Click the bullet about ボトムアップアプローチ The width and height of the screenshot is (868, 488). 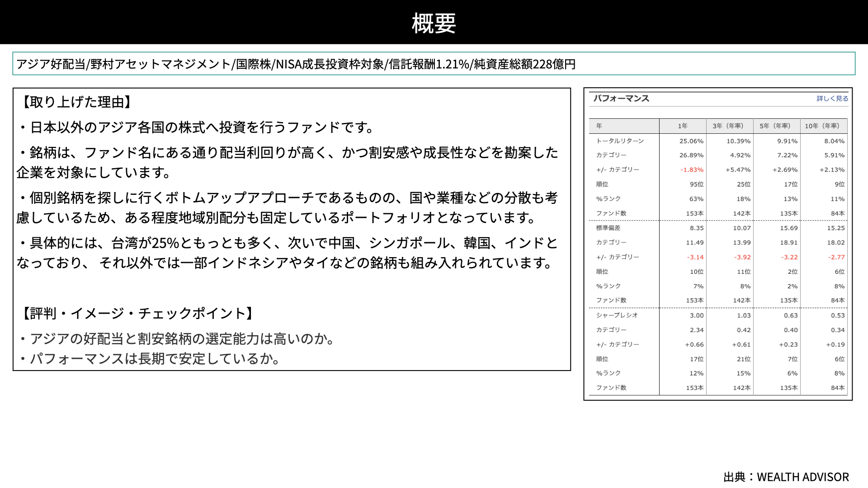coord(287,208)
